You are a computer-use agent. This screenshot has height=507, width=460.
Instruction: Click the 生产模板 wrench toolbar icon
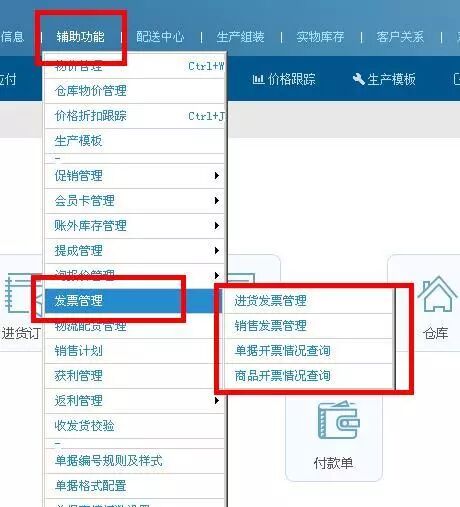tap(358, 79)
